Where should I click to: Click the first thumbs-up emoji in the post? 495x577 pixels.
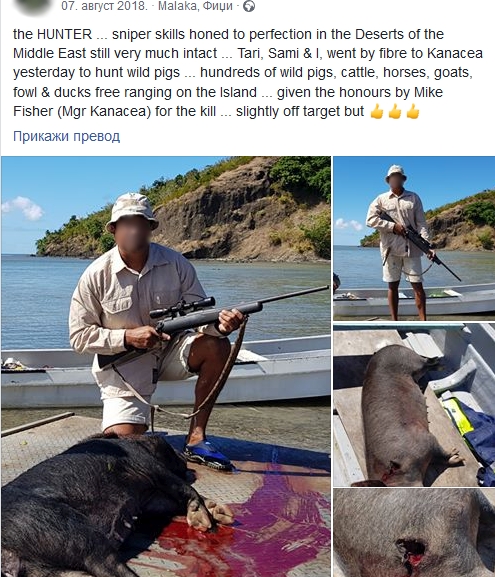pyautogui.click(x=376, y=111)
